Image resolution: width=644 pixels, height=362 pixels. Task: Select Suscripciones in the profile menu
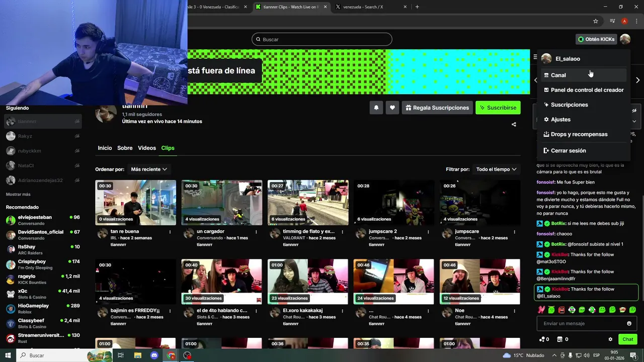tap(583, 105)
